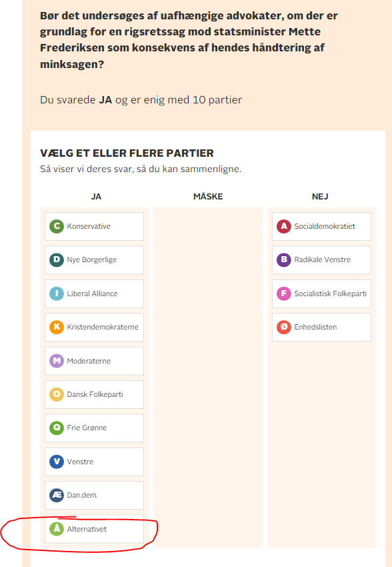
Task: Click the green Å Alternativet icon
Action: pyautogui.click(x=57, y=529)
